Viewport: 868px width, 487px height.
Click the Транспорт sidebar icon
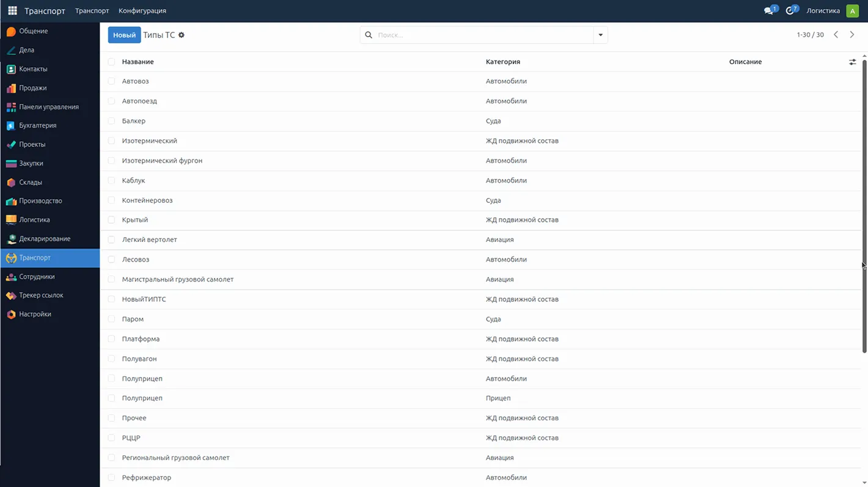[x=11, y=258]
